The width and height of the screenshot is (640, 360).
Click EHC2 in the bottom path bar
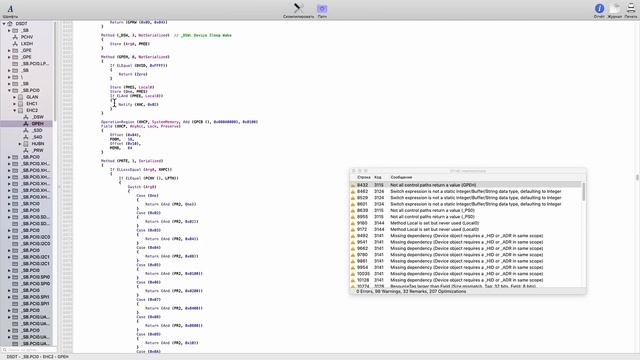[x=48, y=357]
